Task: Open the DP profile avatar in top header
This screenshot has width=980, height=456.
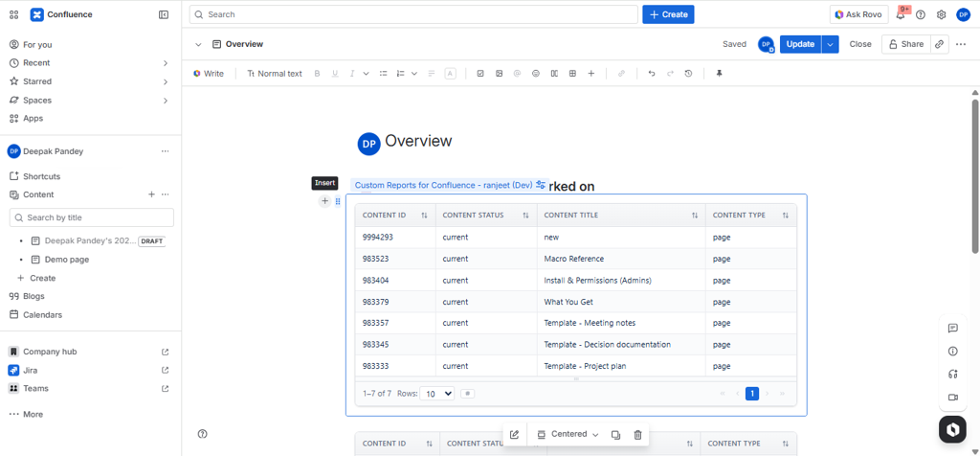Action: click(963, 14)
